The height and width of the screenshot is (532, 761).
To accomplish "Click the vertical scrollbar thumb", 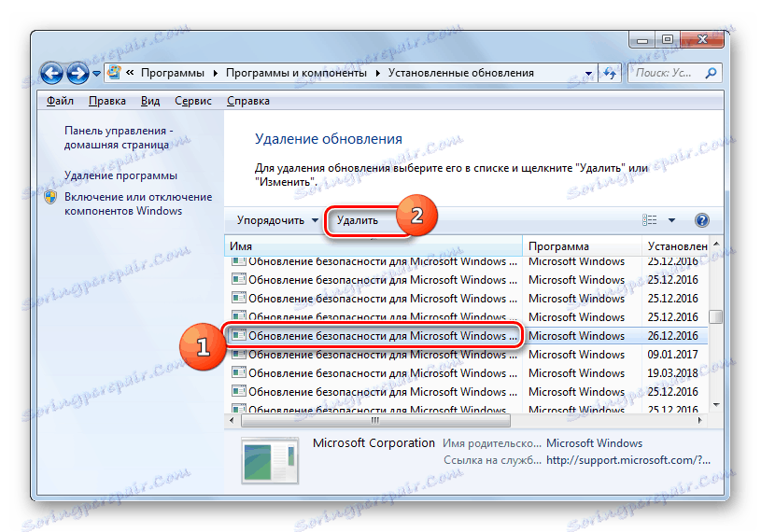I will pos(715,316).
